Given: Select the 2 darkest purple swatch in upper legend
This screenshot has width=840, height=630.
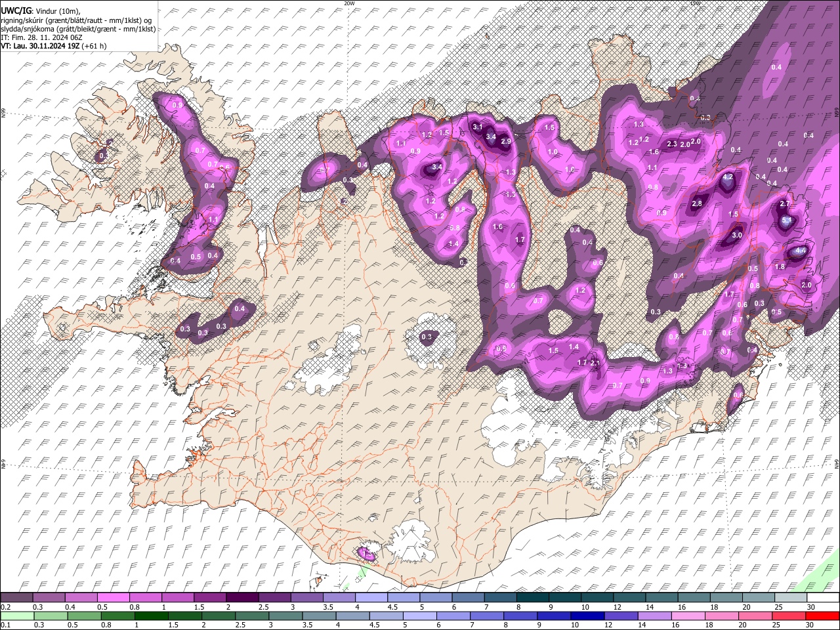Looking at the screenshot, I should (242, 598).
